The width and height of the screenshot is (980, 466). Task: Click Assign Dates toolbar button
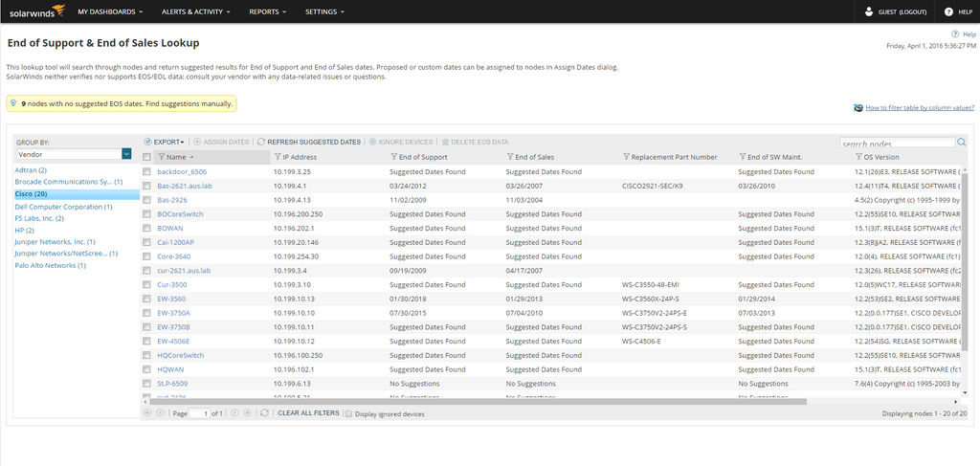[x=221, y=142]
